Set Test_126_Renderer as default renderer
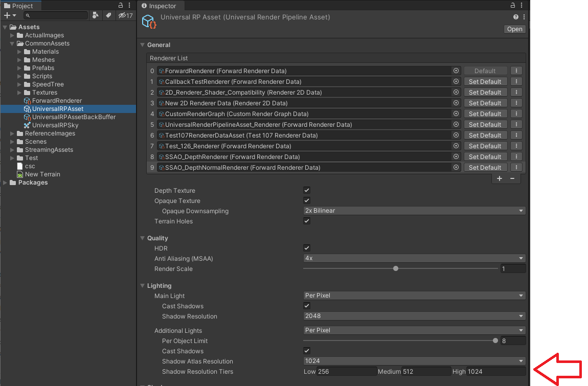 (x=485, y=146)
